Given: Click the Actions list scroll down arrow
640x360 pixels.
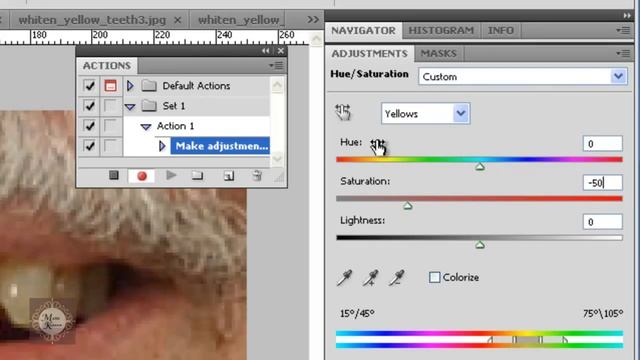Looking at the screenshot, I should pyautogui.click(x=277, y=158).
